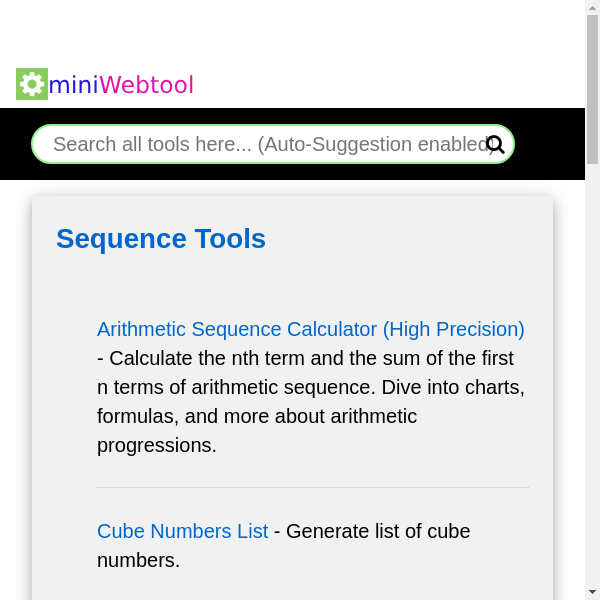Click the blue "mini" part of the logo
This screenshot has height=600, width=600.
coord(73,85)
